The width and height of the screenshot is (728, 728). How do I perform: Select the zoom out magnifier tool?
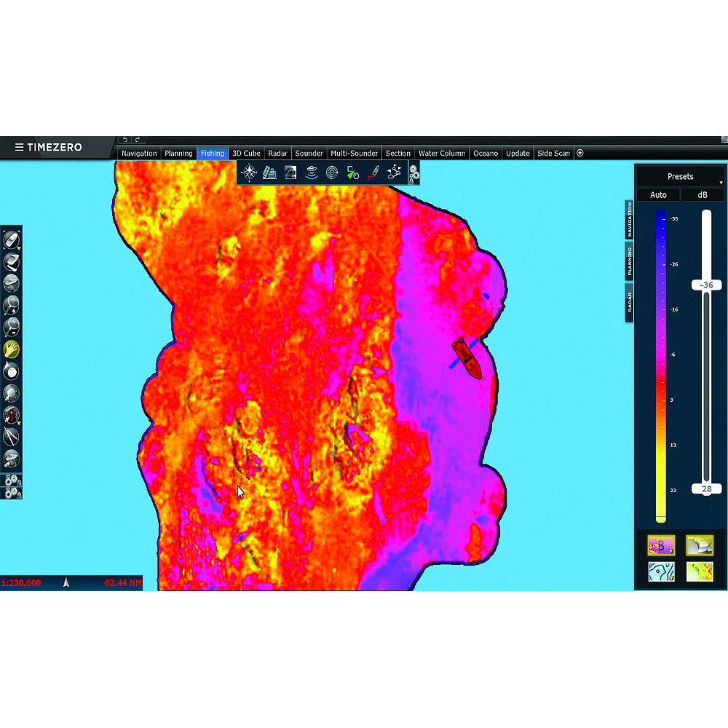coord(11,327)
